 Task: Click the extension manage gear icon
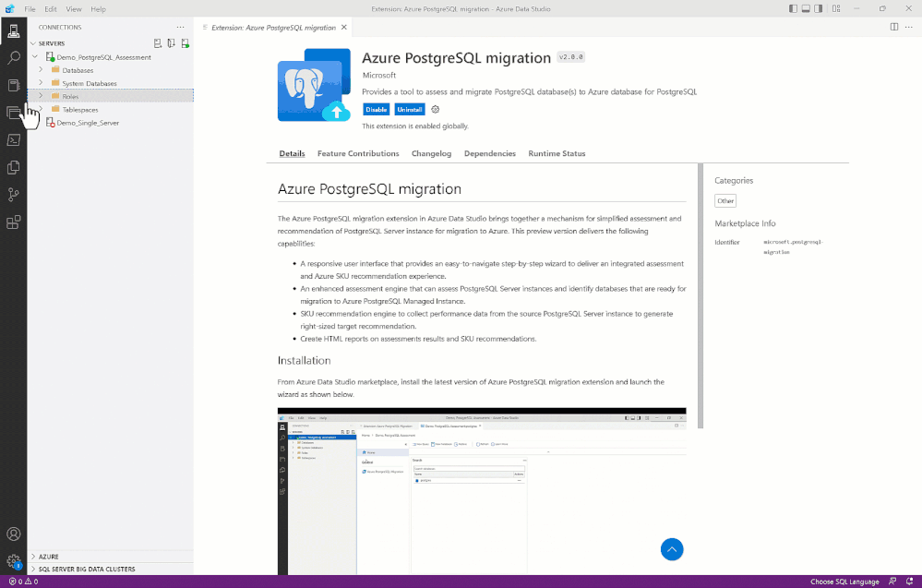coord(435,109)
